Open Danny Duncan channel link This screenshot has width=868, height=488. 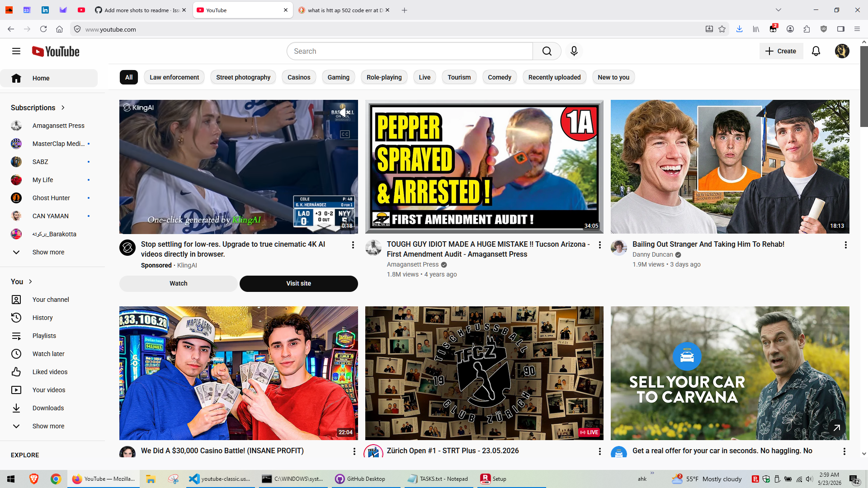(653, 254)
